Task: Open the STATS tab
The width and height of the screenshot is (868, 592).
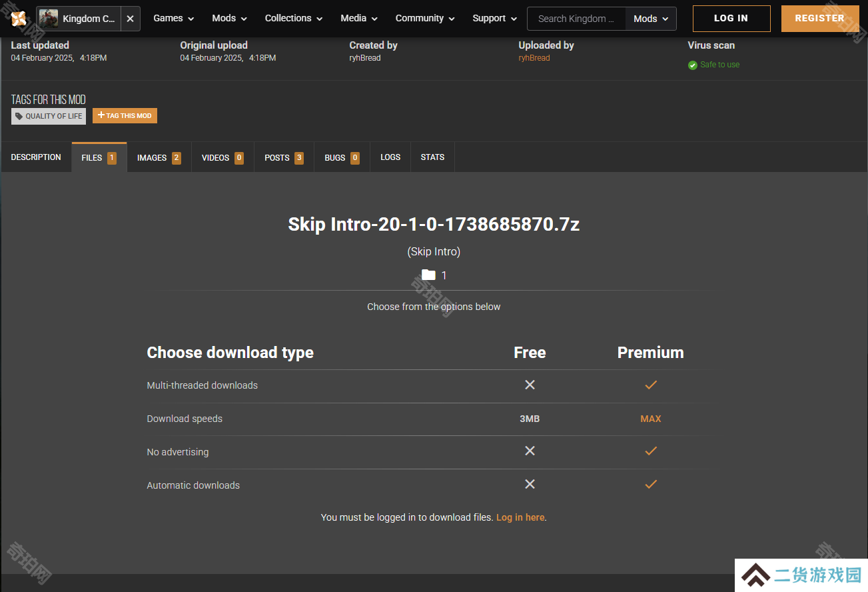Action: [432, 157]
